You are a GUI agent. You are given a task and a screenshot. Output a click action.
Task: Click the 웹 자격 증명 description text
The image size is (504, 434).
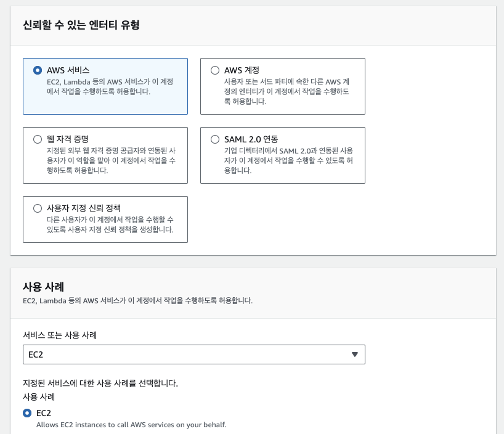[112, 160]
